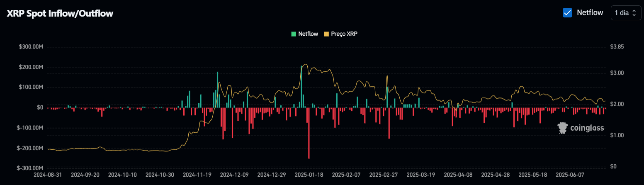Click the 2025-05-18 date label
This screenshot has width=644, height=185.
pos(533,175)
